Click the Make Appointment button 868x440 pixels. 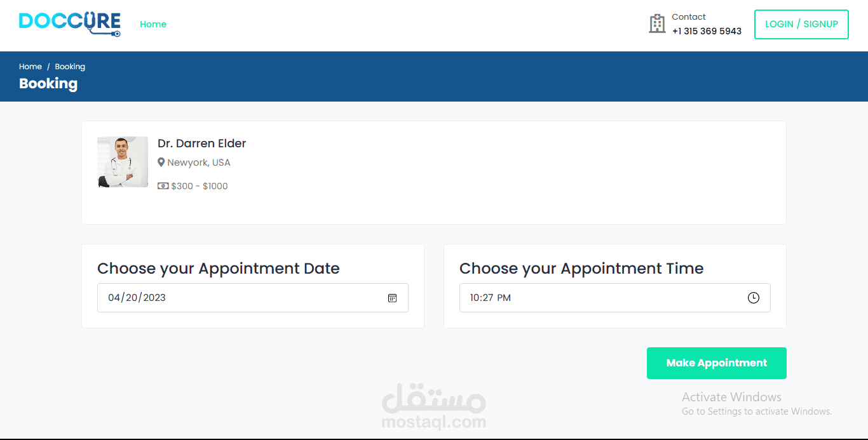click(716, 363)
